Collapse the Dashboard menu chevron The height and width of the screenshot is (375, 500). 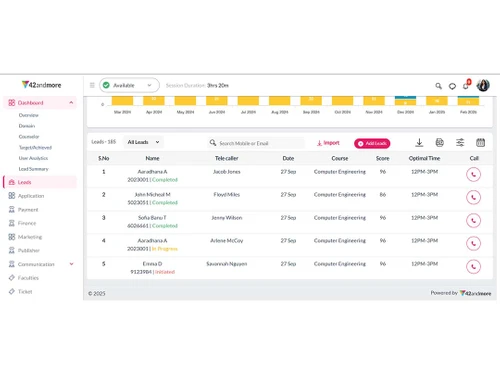point(71,103)
